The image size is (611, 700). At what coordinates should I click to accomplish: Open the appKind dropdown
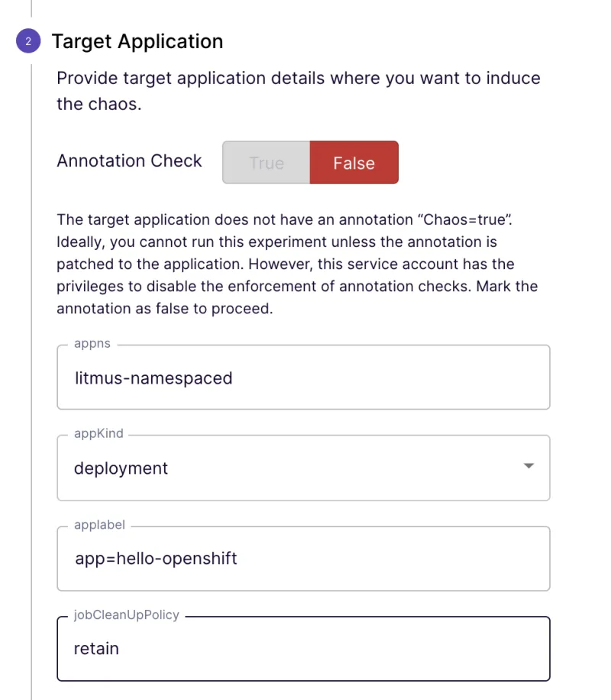click(303, 468)
